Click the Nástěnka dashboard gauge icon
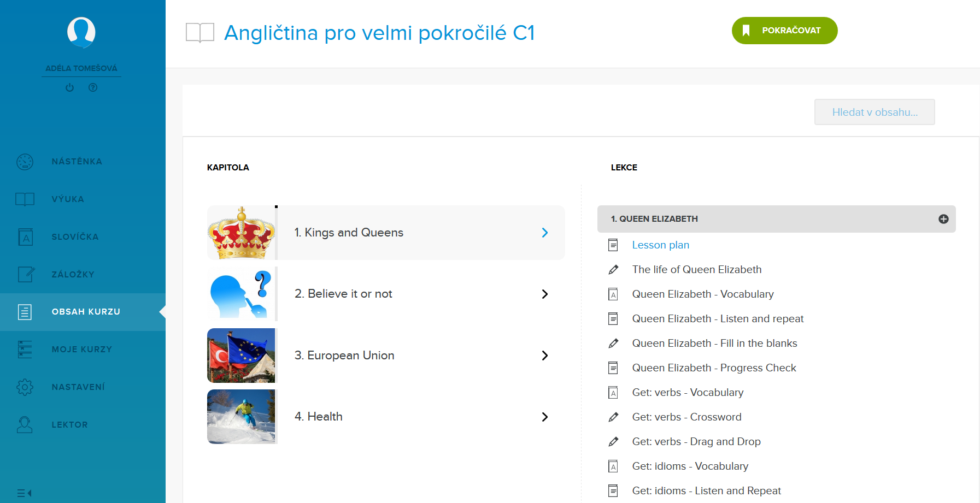Image resolution: width=980 pixels, height=503 pixels. click(25, 162)
